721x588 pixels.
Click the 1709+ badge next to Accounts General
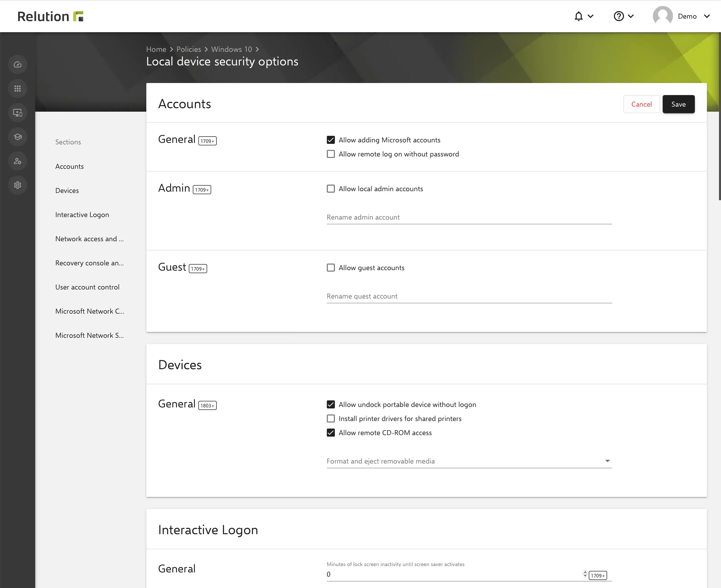click(207, 141)
